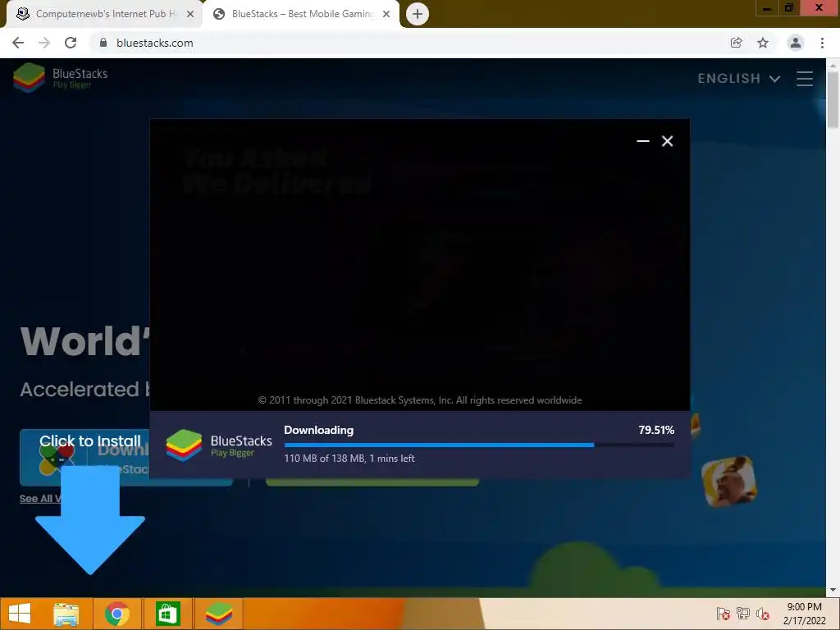Click the download progress bar
Image resolution: width=840 pixels, height=630 pixels.
(x=479, y=445)
